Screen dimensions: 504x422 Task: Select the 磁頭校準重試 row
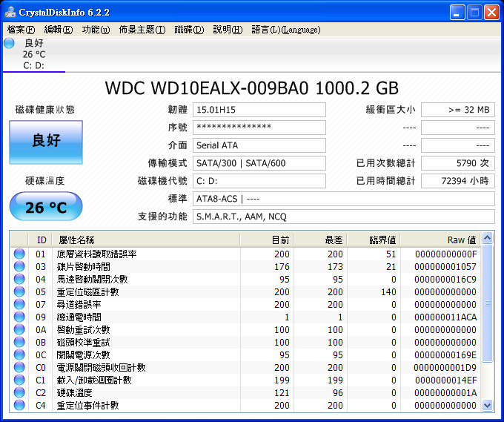(x=245, y=342)
